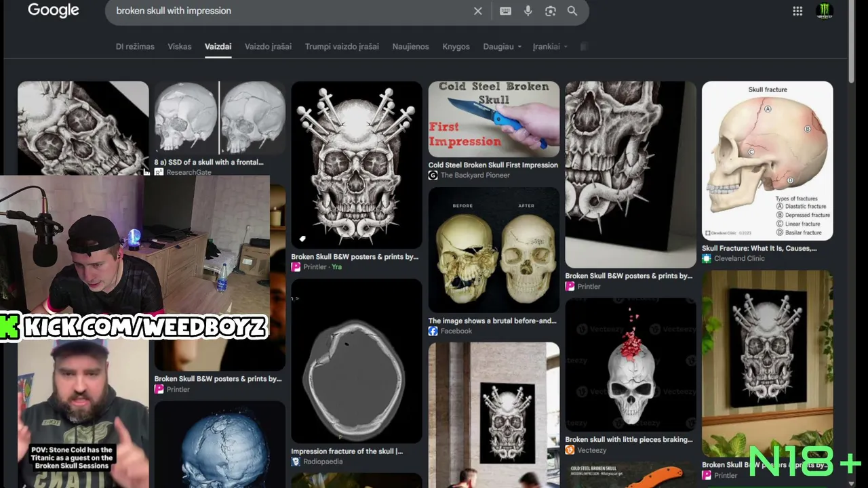This screenshot has width=868, height=488.
Task: Click the 'Vecteezy' source name
Action: 592,450
